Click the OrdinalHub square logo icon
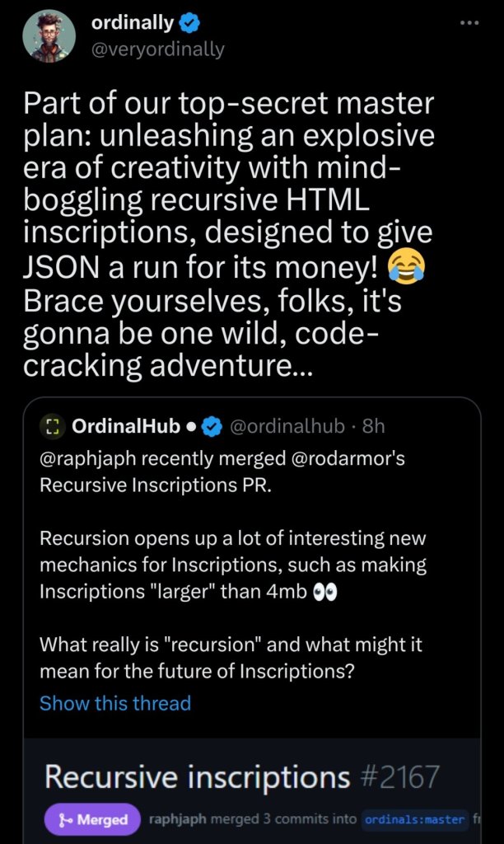 pyautogui.click(x=52, y=427)
